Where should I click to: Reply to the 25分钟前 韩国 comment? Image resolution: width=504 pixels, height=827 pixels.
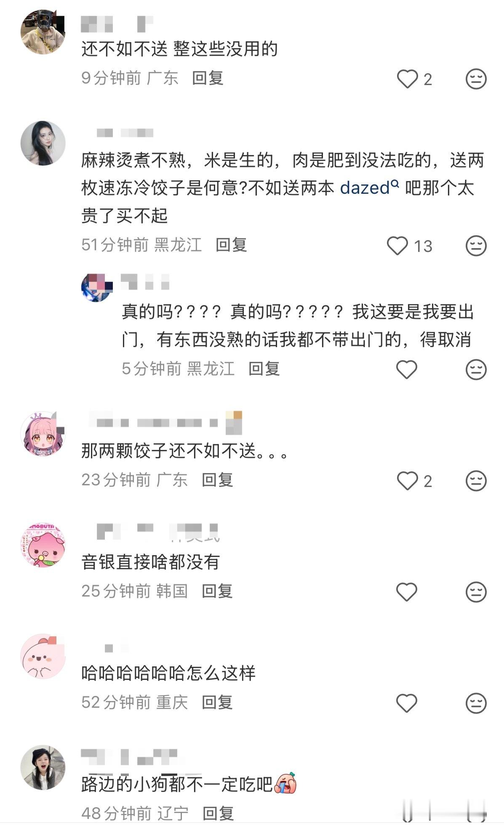pyautogui.click(x=217, y=591)
